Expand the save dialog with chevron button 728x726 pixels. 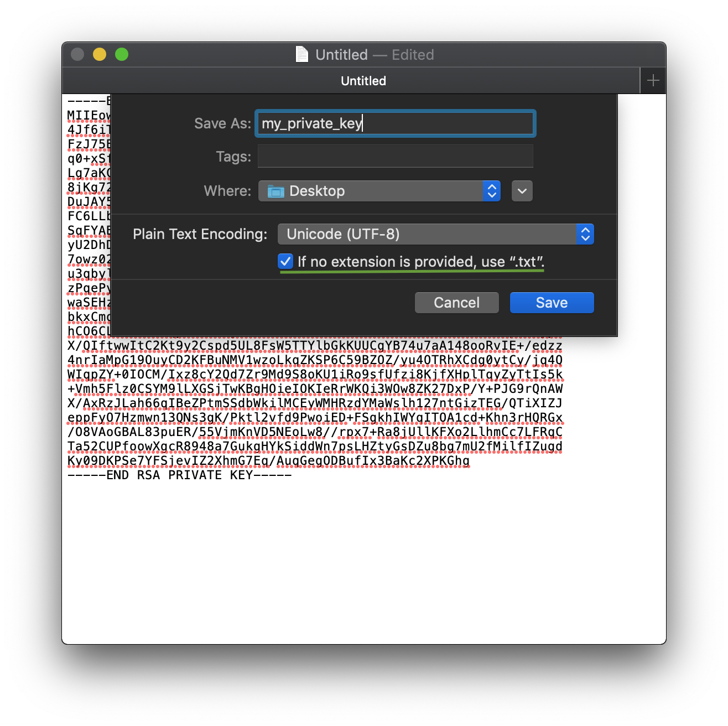coord(522,191)
